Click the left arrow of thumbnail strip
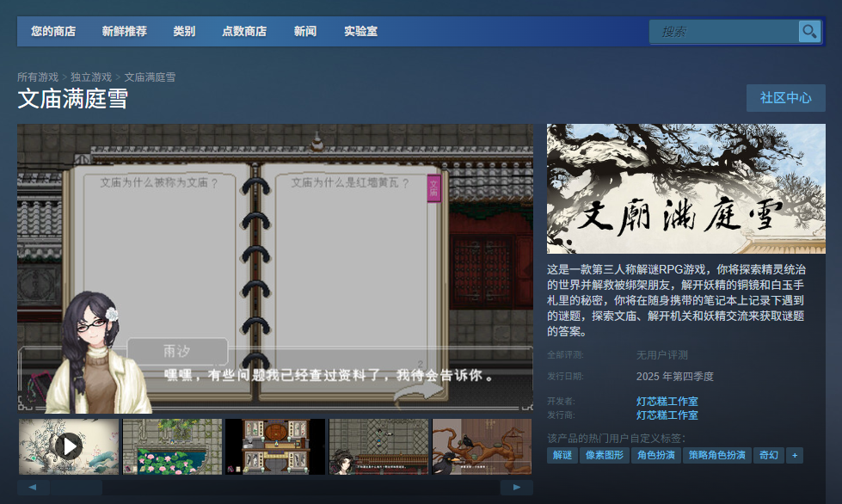The image size is (842, 504). click(x=33, y=488)
